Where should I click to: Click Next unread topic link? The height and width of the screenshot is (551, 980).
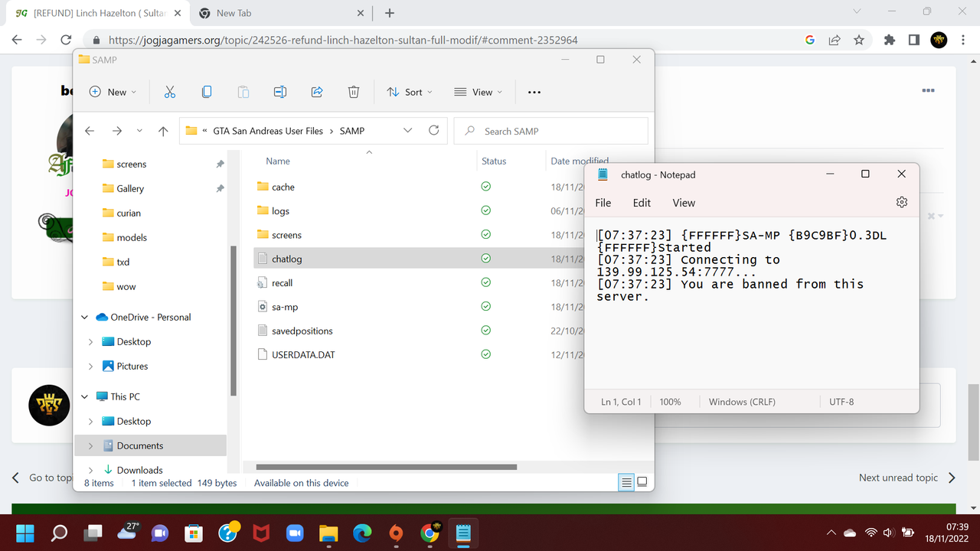pos(907,478)
